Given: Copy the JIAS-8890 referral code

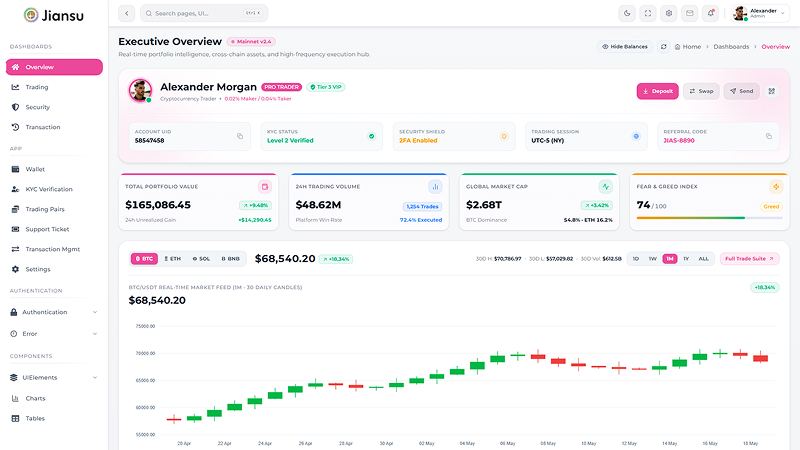Looking at the screenshot, I should (769, 136).
